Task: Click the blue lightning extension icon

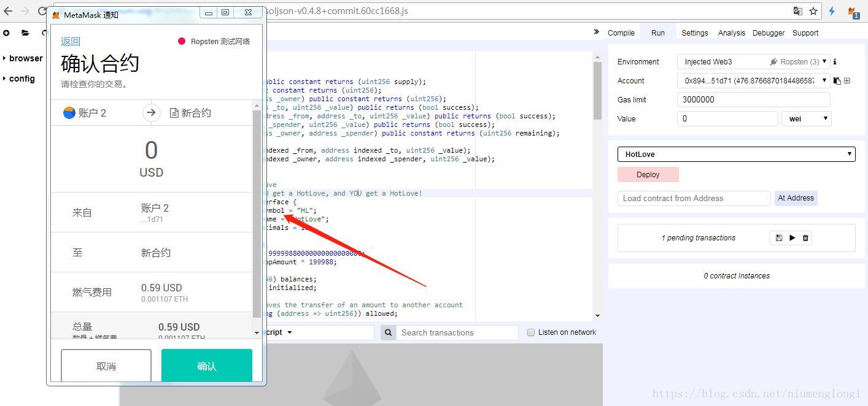Action: coord(832,11)
